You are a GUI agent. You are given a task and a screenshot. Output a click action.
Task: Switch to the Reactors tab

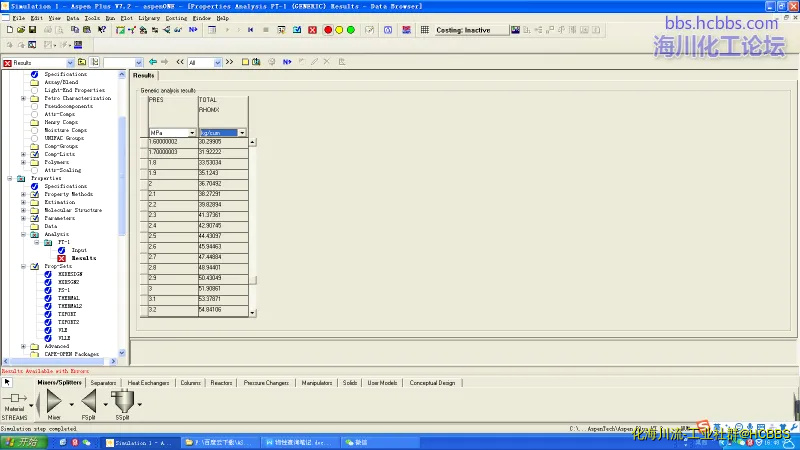[x=221, y=383]
